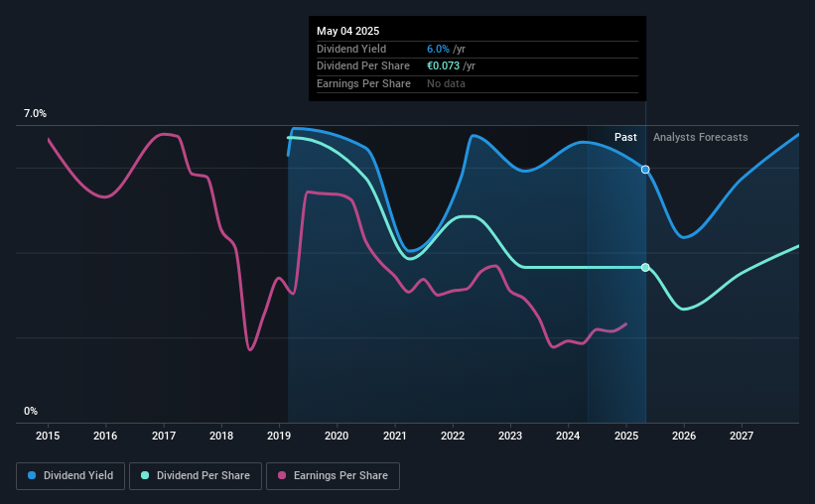Click the 6.0% Dividend Yield tooltip value

tap(438, 49)
